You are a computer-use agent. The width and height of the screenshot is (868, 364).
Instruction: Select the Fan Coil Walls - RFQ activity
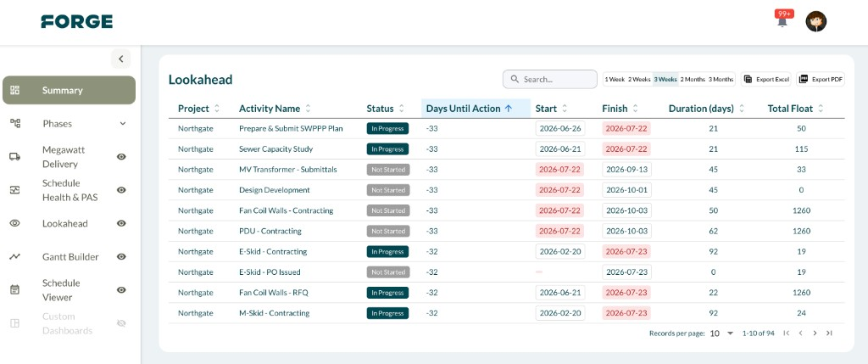pos(274,293)
